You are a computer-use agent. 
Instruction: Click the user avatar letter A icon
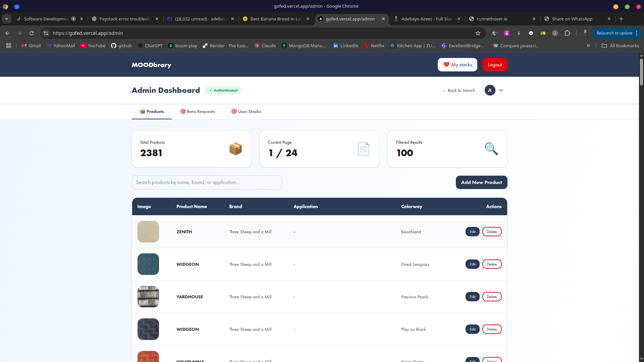(490, 90)
